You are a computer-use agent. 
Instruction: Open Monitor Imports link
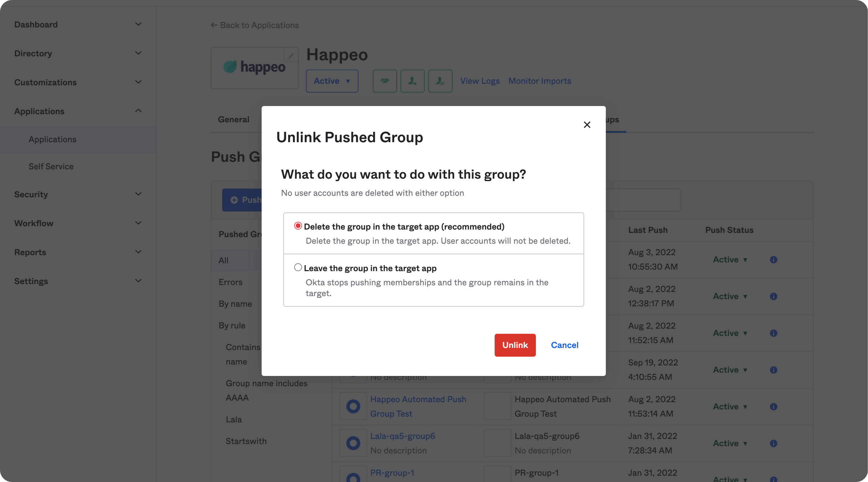pyautogui.click(x=539, y=81)
